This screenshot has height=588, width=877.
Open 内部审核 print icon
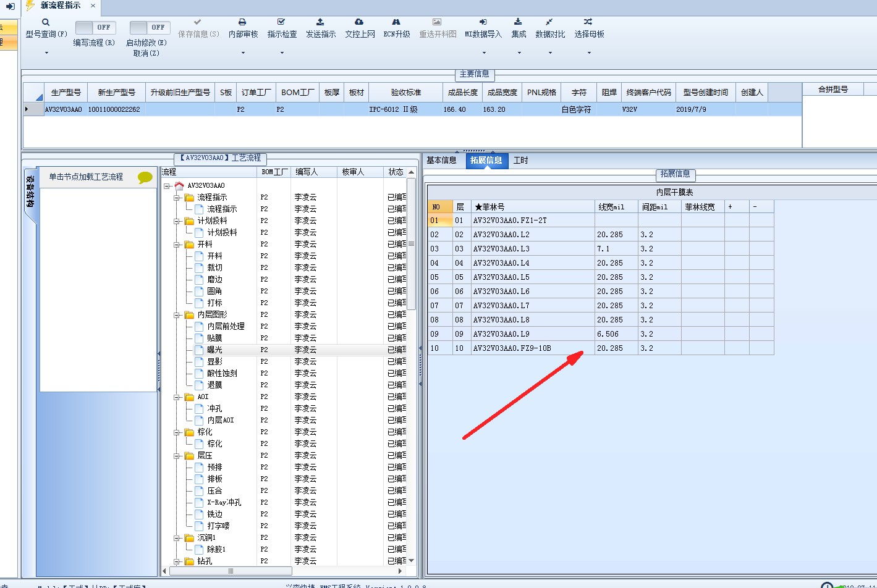(242, 22)
